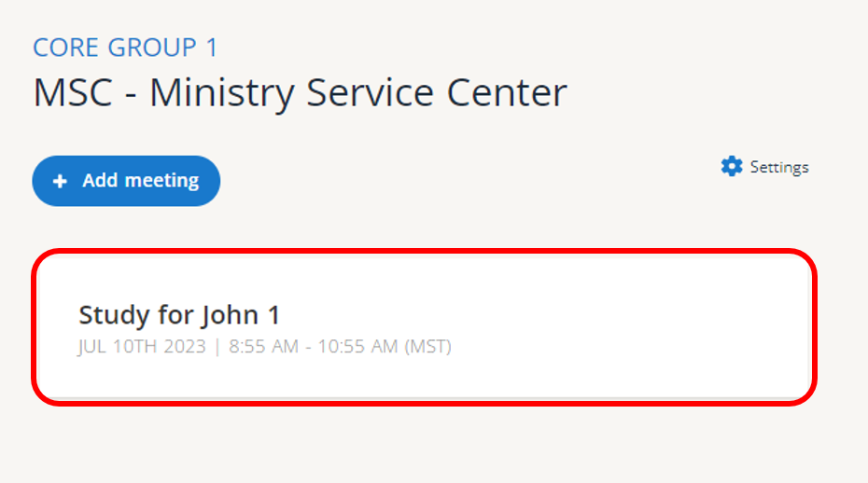This screenshot has height=483, width=868.
Task: Click the plus icon in Add meeting
Action: tap(61, 181)
